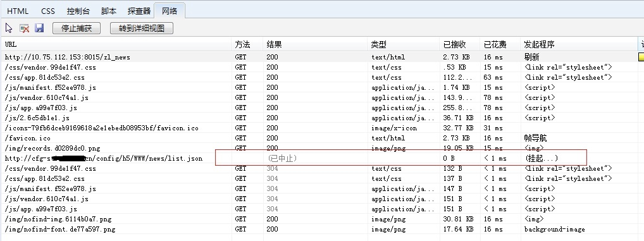Select the /js/vendor.610c74a1.js row with 304

pyautogui.click(x=322, y=199)
